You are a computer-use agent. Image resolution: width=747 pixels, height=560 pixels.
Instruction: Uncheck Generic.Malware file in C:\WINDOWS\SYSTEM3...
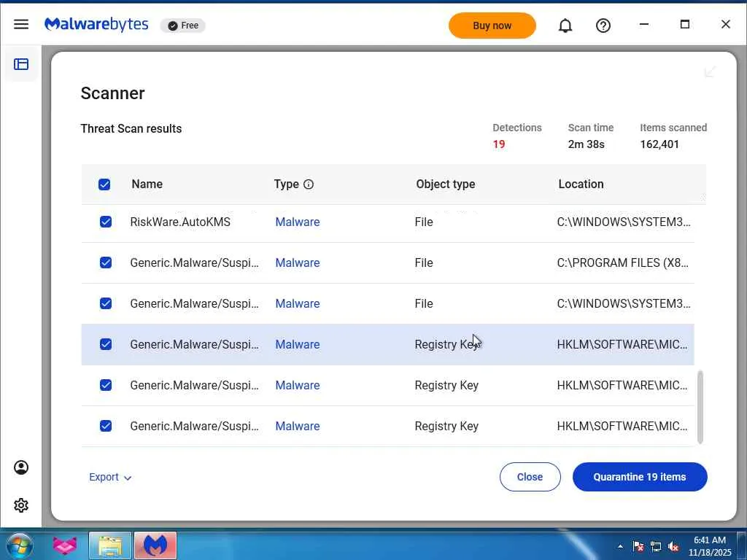pyautogui.click(x=106, y=303)
